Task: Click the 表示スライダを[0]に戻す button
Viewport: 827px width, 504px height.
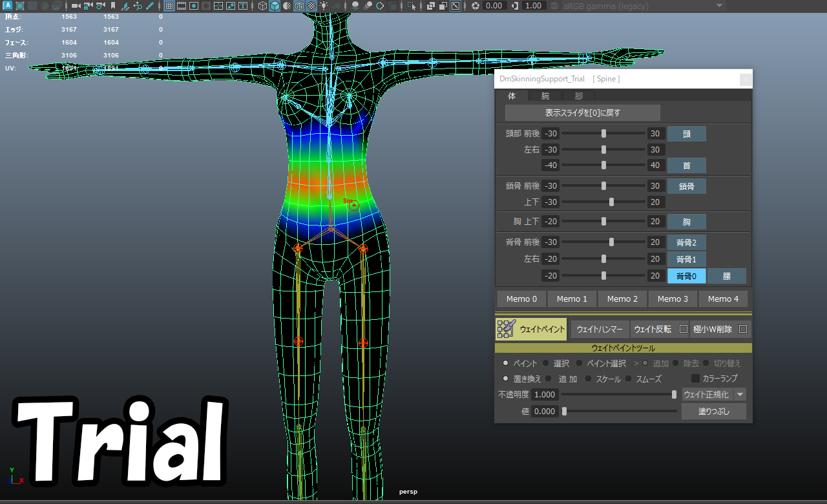Action: tap(583, 112)
